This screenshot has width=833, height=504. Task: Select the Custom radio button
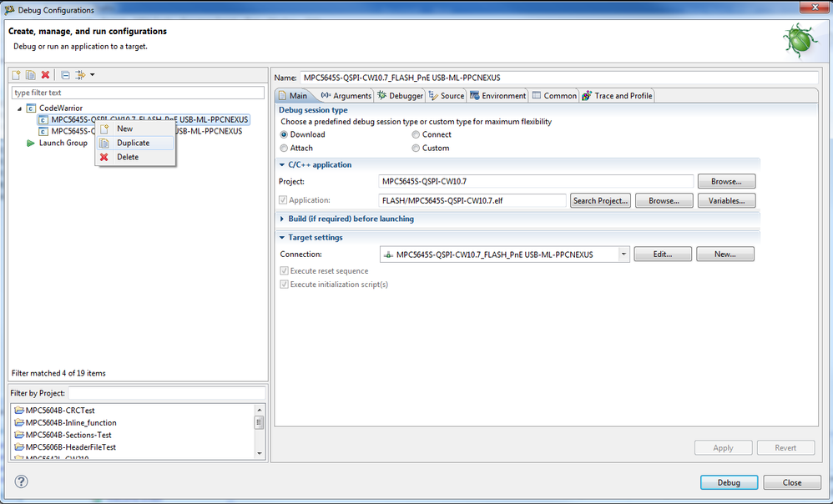pyautogui.click(x=416, y=149)
